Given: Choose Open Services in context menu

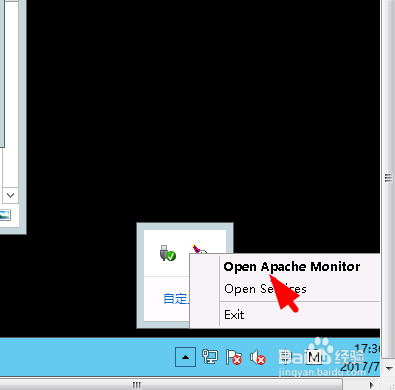Looking at the screenshot, I should (x=265, y=289).
